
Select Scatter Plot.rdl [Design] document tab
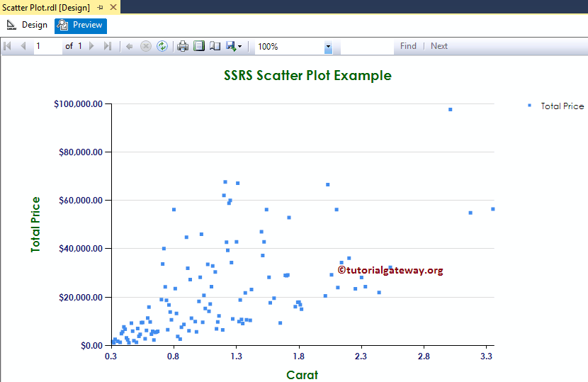46,8
